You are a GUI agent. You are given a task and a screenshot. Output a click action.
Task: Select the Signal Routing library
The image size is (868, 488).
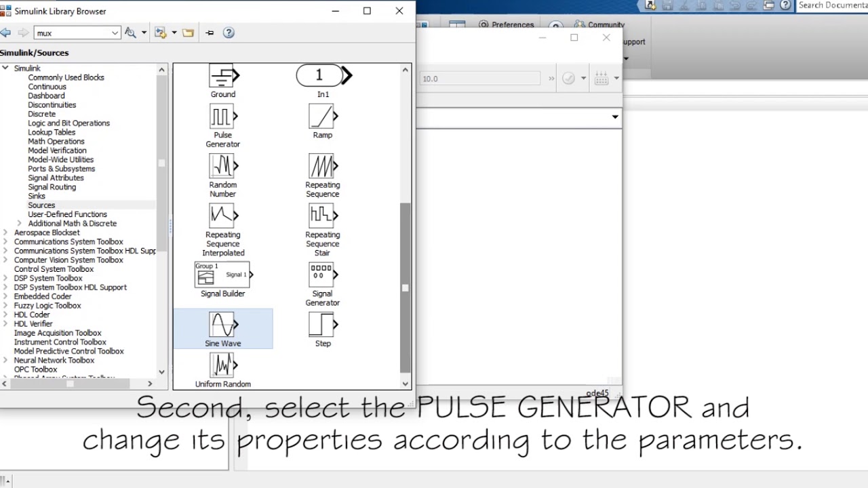click(x=52, y=186)
